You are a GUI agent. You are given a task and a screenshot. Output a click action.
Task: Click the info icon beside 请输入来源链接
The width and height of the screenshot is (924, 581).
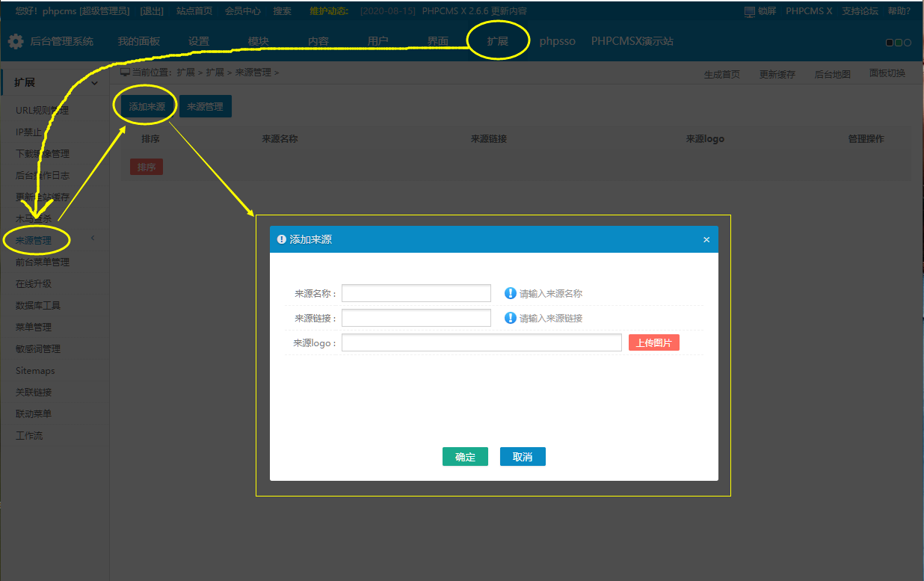tap(511, 318)
